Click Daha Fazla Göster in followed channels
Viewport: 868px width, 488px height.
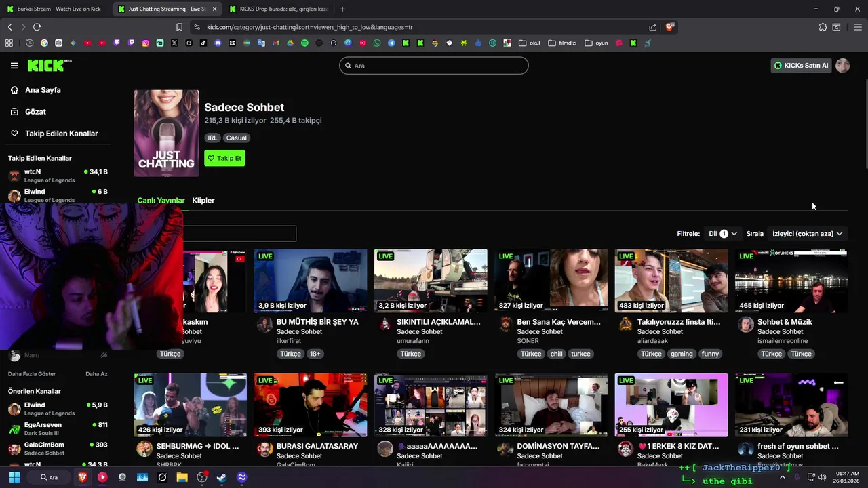click(32, 374)
